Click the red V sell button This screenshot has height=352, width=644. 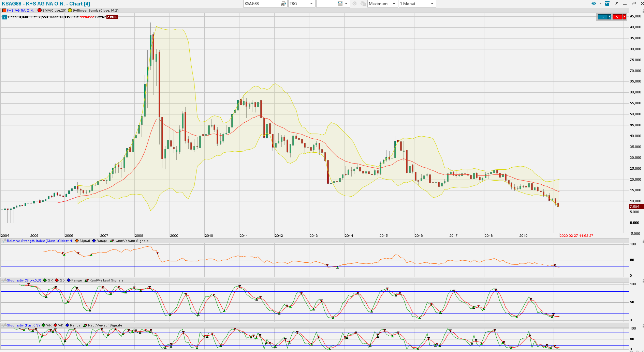point(617,17)
